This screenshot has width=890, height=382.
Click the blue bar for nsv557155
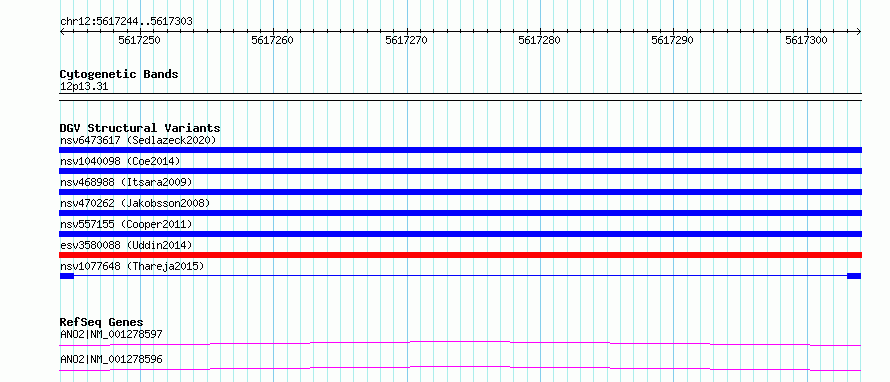click(460, 234)
